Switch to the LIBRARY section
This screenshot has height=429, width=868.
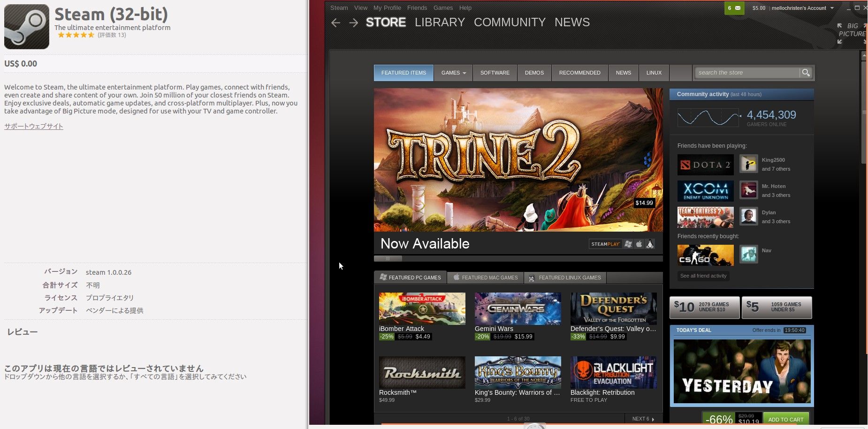coord(440,23)
